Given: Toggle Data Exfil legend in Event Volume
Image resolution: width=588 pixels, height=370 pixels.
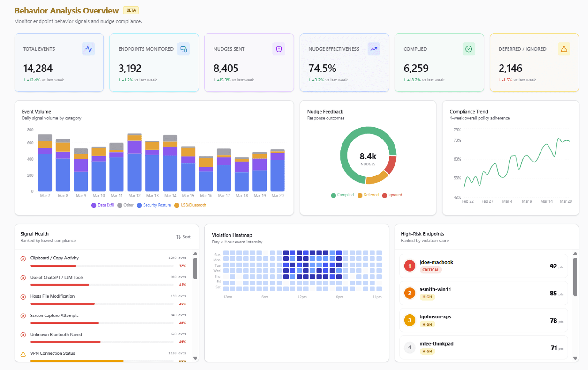Looking at the screenshot, I should pos(103,205).
